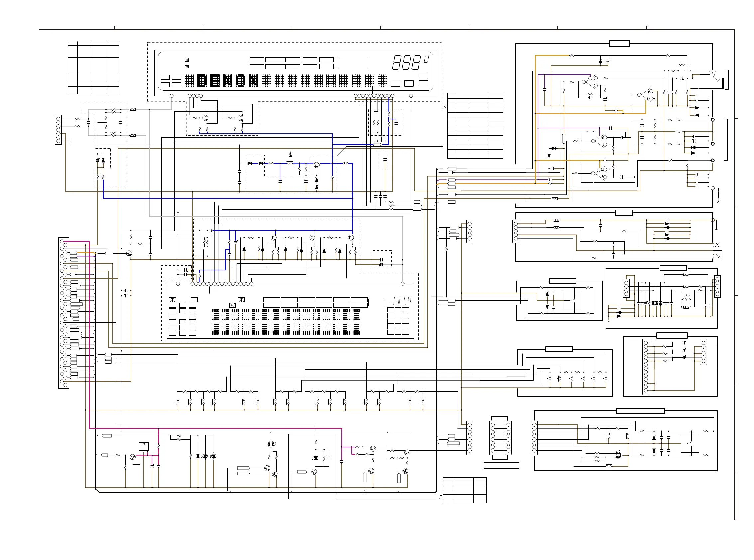Click the ground symbol below upper-right board jack
The height and width of the screenshot is (560, 754).
pos(718,202)
